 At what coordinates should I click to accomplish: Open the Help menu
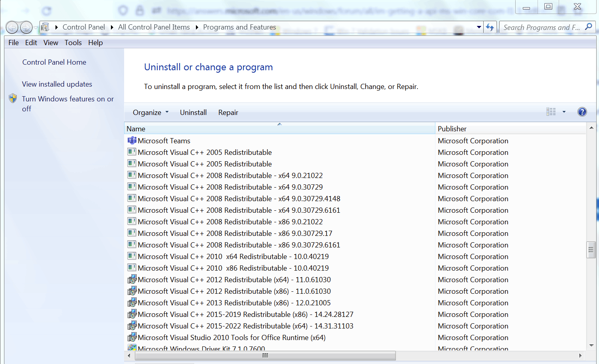95,43
